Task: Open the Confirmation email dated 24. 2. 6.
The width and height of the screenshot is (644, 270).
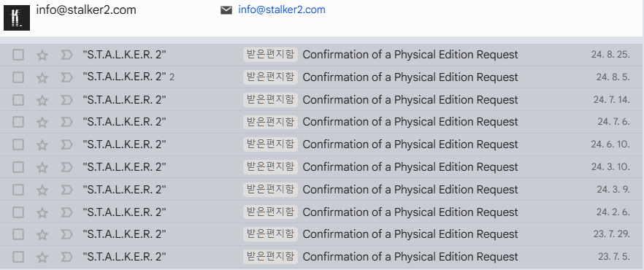Action: pos(322,212)
